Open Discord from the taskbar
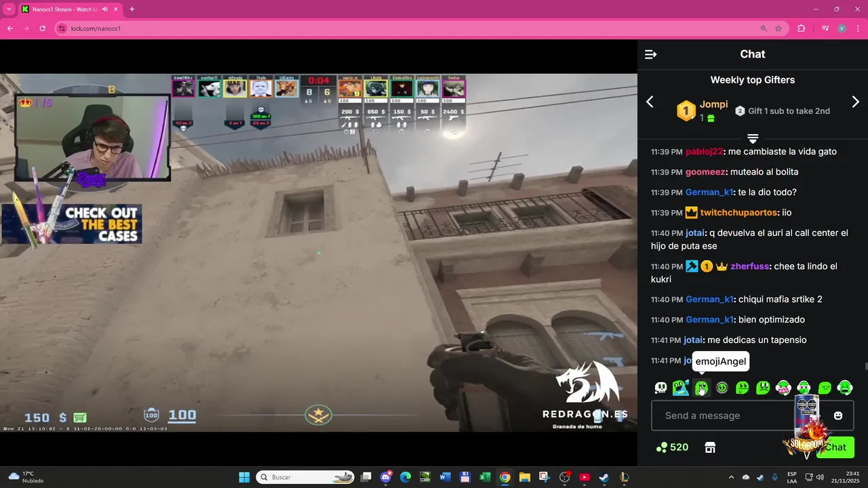The height and width of the screenshot is (488, 868). 386,477
